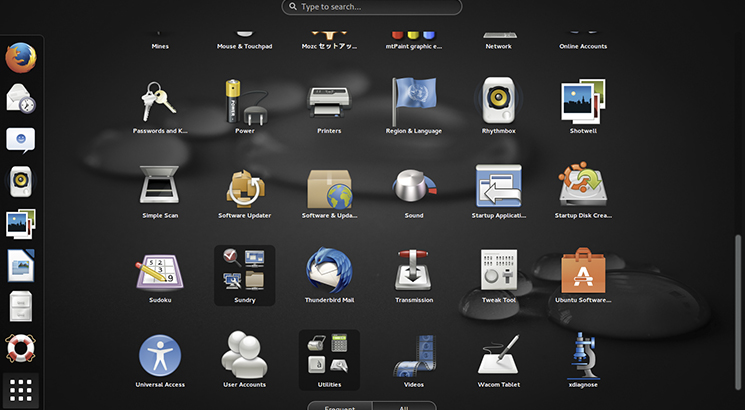Open Wacom Tablet settings
Image resolution: width=745 pixels, height=410 pixels.
[498, 356]
